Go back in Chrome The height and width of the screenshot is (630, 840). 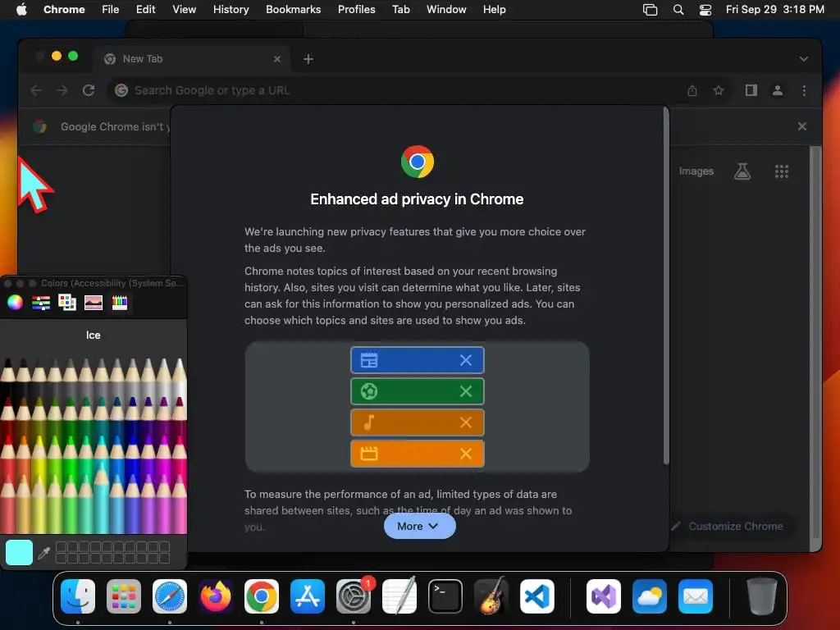(36, 90)
